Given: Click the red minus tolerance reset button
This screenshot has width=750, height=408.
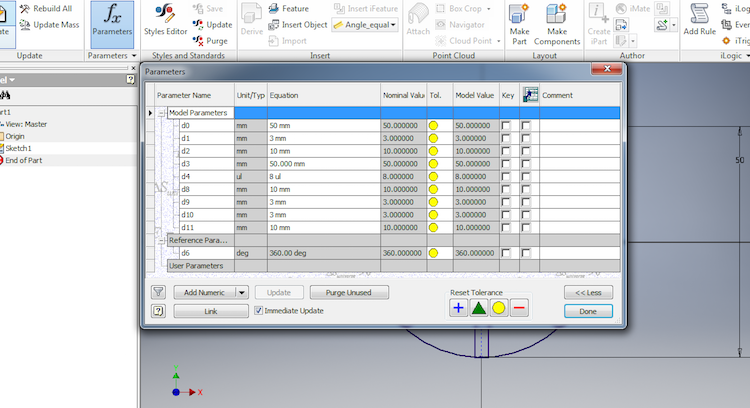Looking at the screenshot, I should pyautogui.click(x=519, y=308).
